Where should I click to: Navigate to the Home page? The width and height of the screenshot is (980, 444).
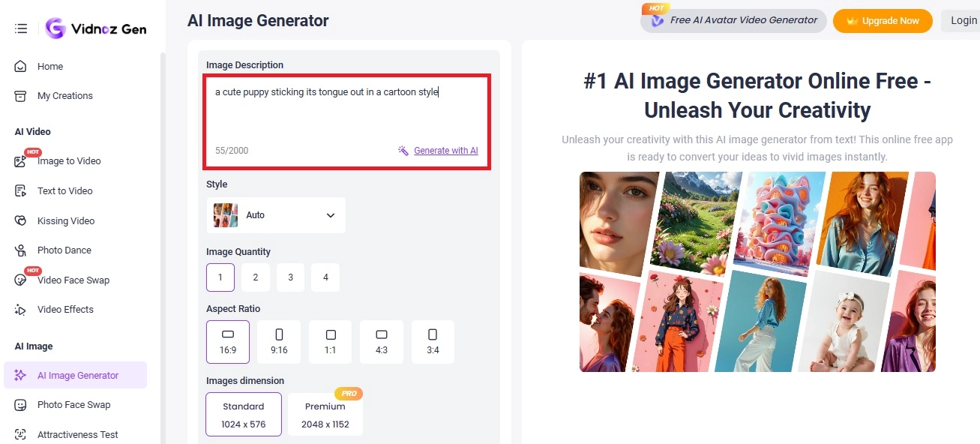coord(49,66)
